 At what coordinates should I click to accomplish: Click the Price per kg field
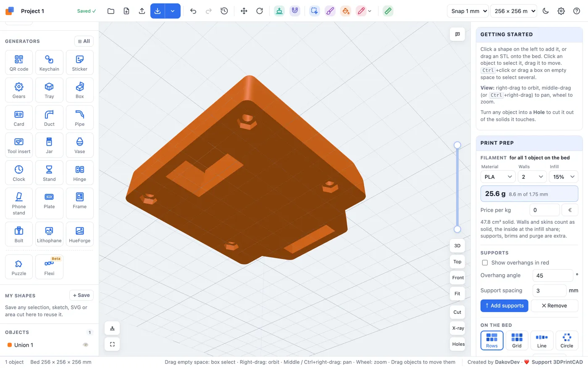544,210
